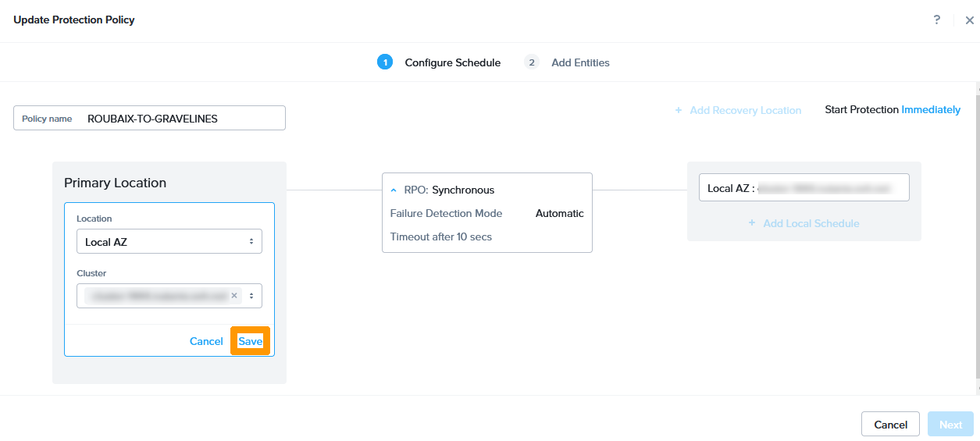Click the scrollbar down arrow
Screen dimensions: 980x441
(x=976, y=388)
